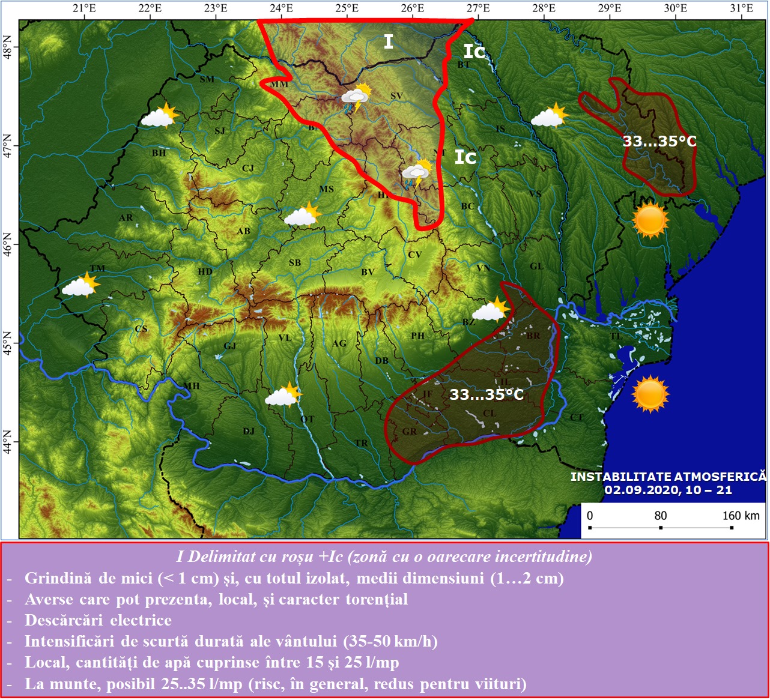Image resolution: width=770 pixels, height=700 pixels.
Task: Click the partly cloudy icon near BH
Action: [x=160, y=115]
